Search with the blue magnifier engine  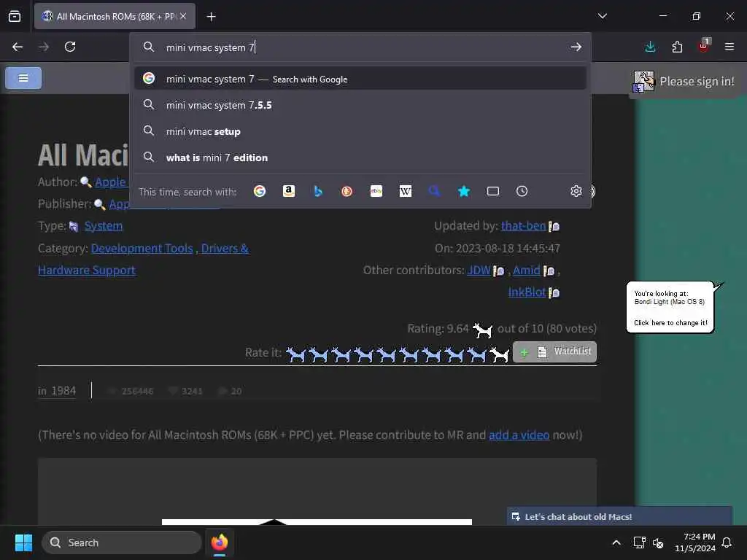pyautogui.click(x=435, y=191)
